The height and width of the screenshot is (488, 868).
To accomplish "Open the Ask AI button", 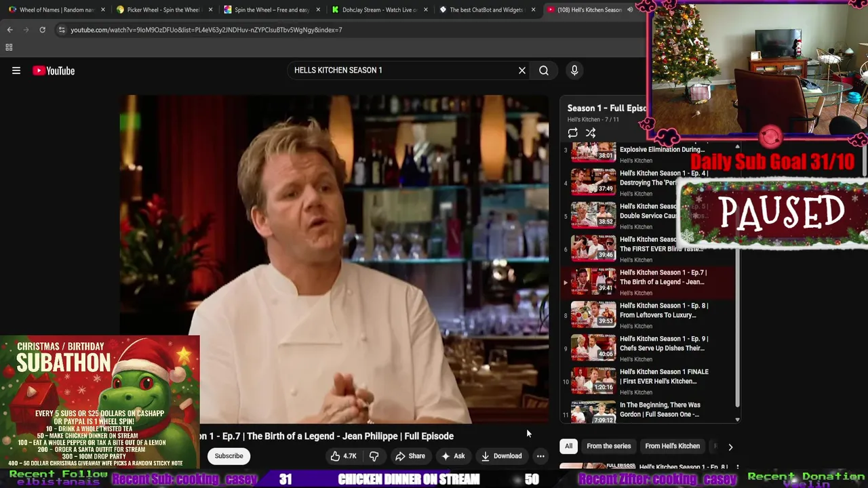I will click(452, 456).
